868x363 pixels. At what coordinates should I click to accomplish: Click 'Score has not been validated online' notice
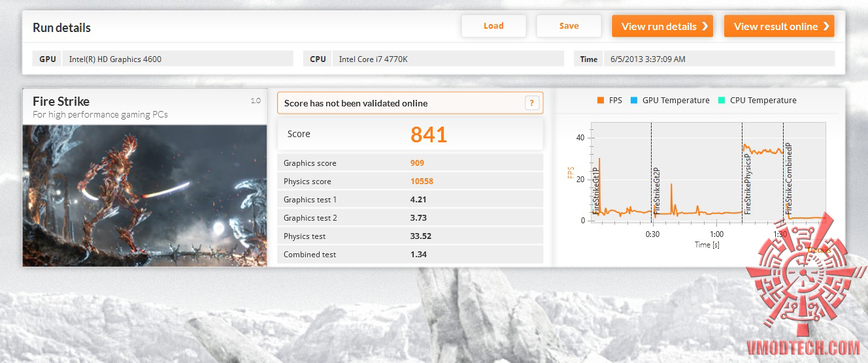pyautogui.click(x=356, y=103)
